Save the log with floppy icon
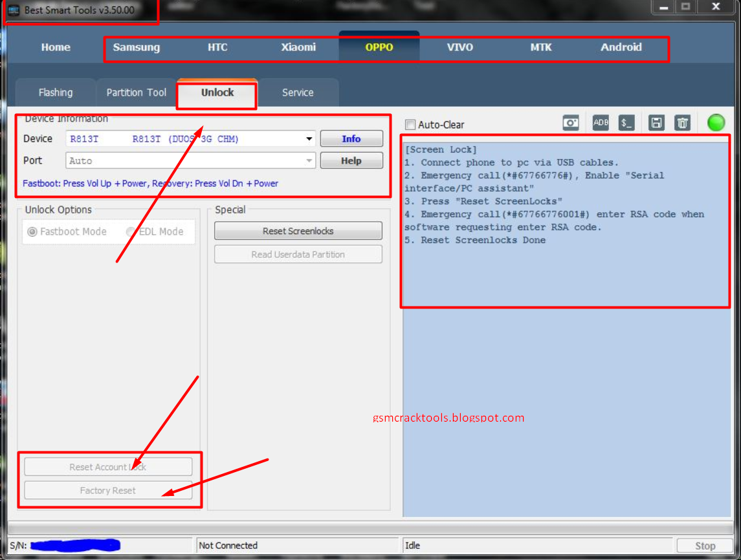This screenshot has height=560, width=741. [x=656, y=124]
